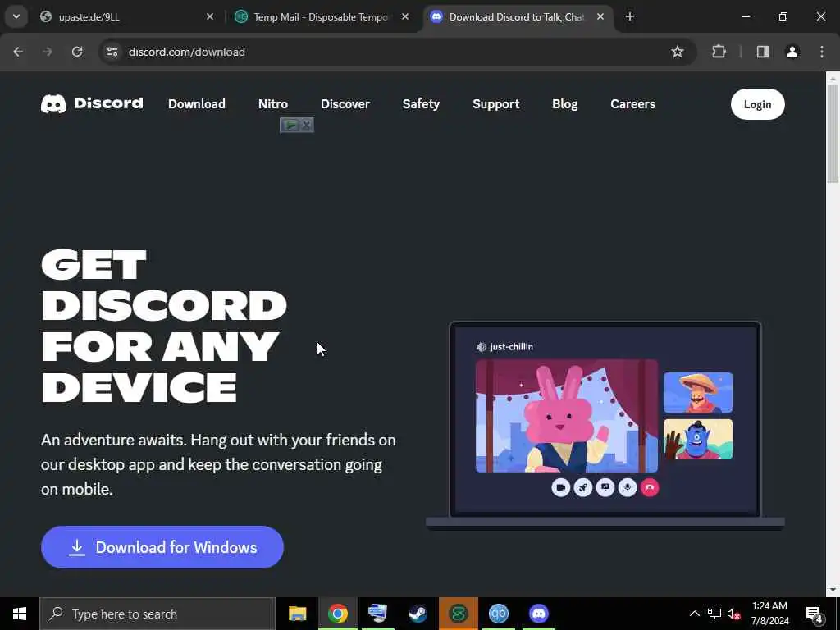Click the page vertical scrollbar thumb

[x=833, y=134]
